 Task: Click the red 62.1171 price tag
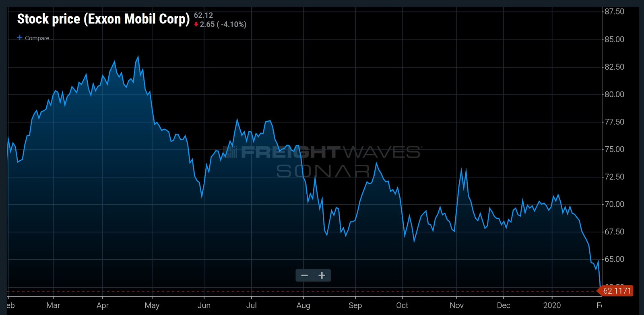point(615,291)
